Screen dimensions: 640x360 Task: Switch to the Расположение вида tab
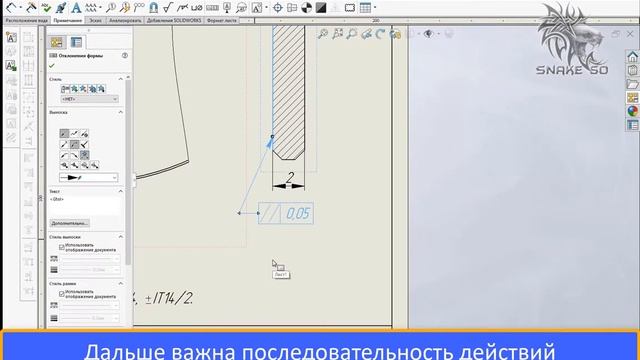tap(26, 20)
